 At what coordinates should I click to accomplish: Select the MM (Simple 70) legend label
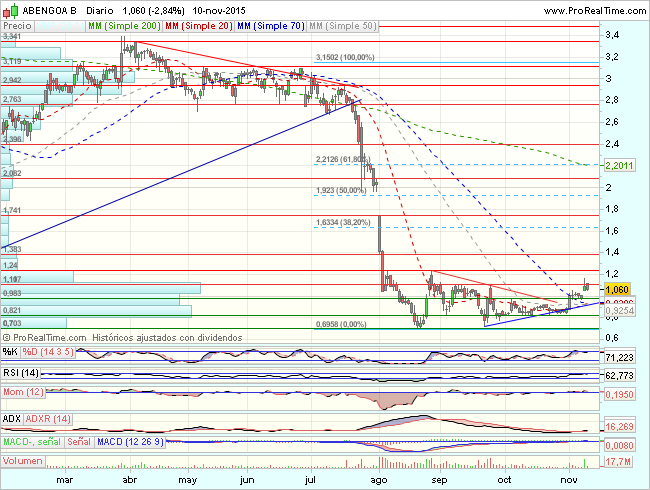click(x=271, y=26)
